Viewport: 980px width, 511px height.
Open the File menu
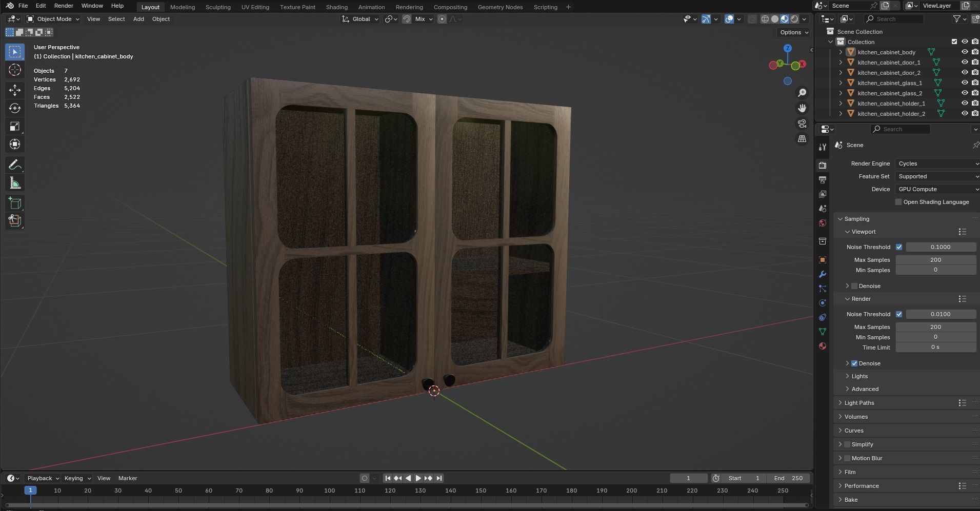[x=23, y=6]
